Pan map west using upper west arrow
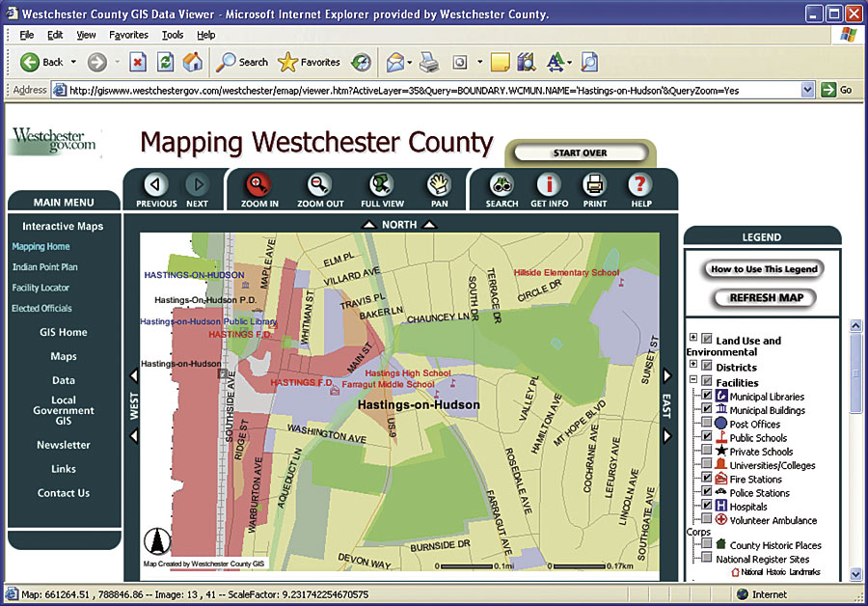Screen dimensions: 868x606 pos(133,375)
